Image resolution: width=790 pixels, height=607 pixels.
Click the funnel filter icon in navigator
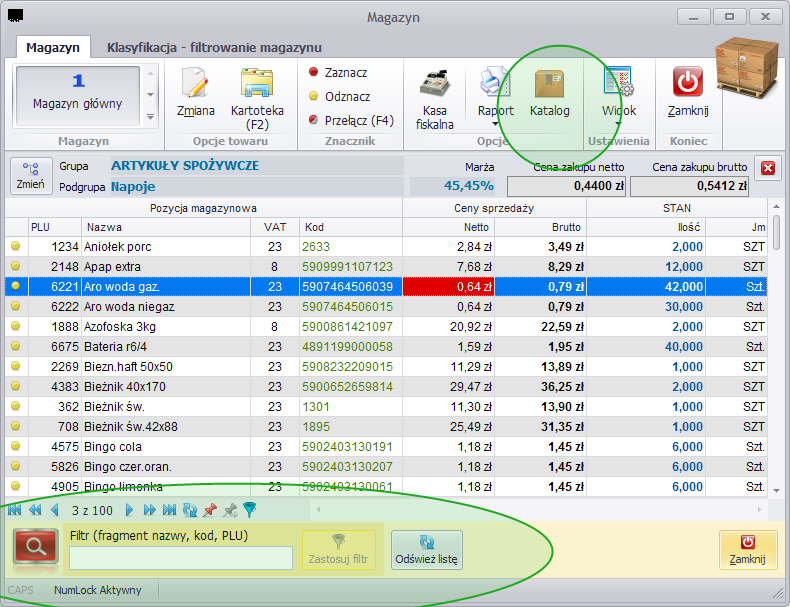[x=250, y=510]
